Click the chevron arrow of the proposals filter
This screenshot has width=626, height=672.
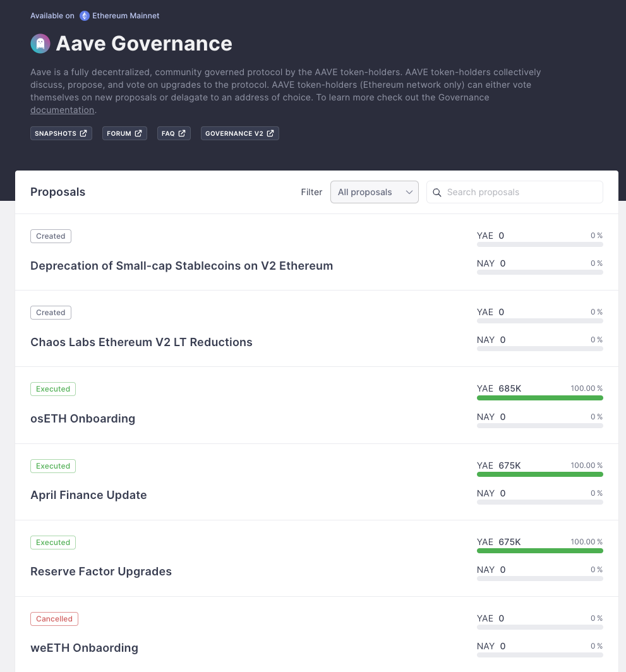click(409, 192)
